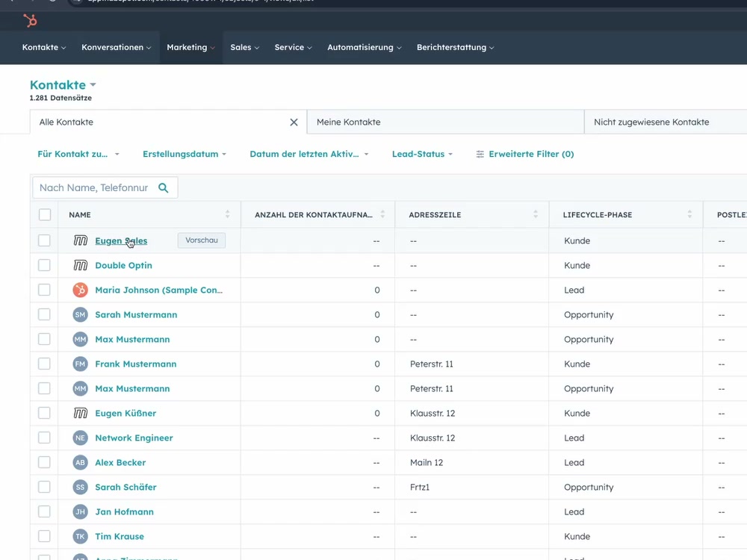Click the sort arrows on LIFECYCLE-PHASE column
747x560 pixels.
tap(689, 214)
